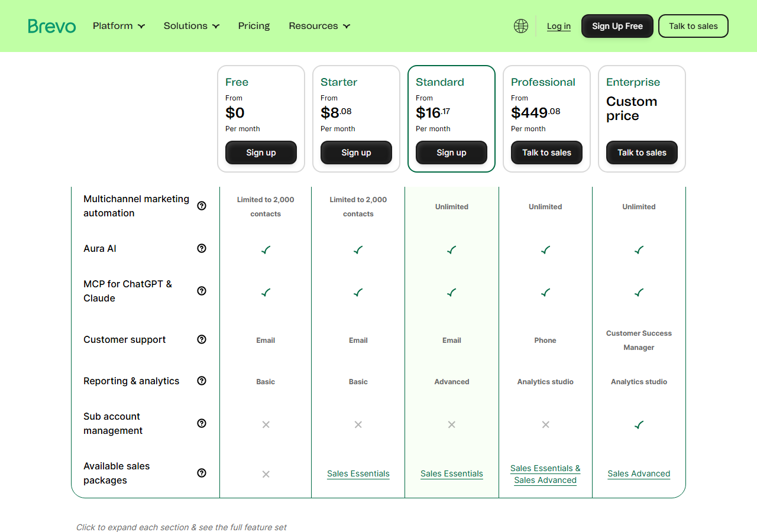This screenshot has width=757, height=532.
Task: Click the Standard plan MCP checkmark
Action: pyautogui.click(x=452, y=293)
